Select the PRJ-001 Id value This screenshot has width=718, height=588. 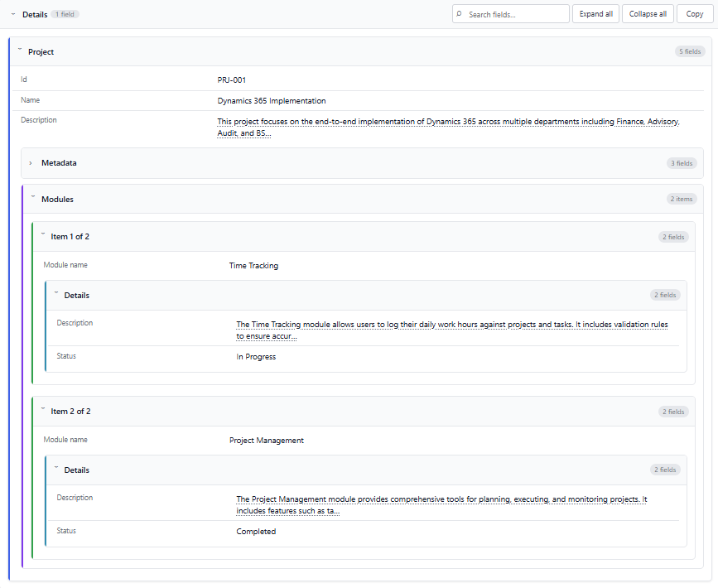point(231,80)
